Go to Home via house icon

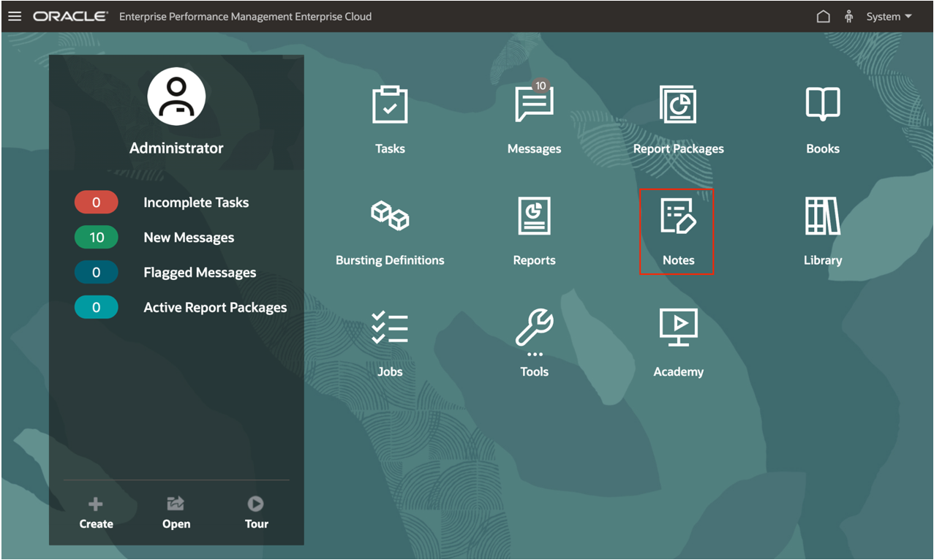tap(823, 16)
